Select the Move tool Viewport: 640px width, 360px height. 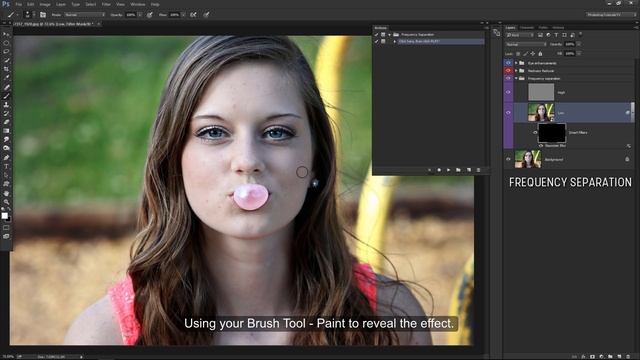[x=6, y=34]
